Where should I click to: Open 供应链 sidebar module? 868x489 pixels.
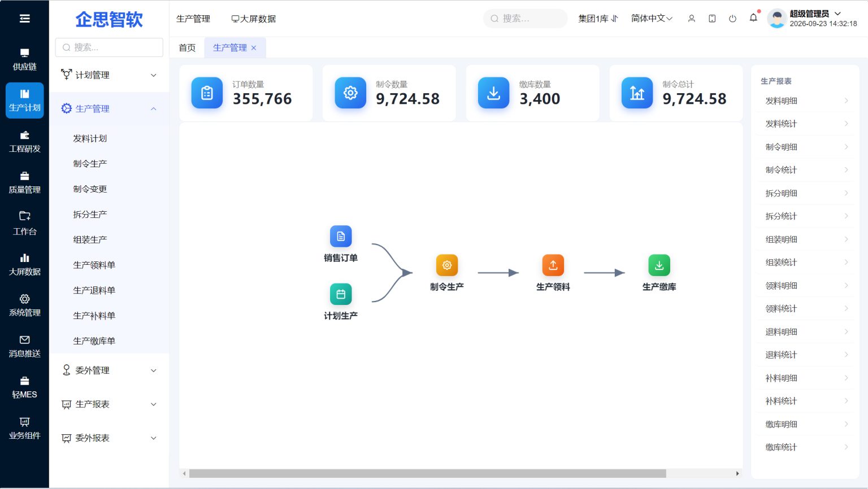click(24, 60)
